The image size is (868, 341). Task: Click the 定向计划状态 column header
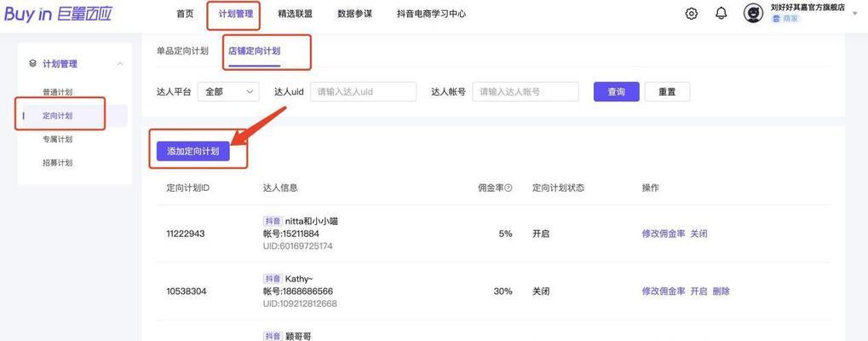tap(559, 188)
